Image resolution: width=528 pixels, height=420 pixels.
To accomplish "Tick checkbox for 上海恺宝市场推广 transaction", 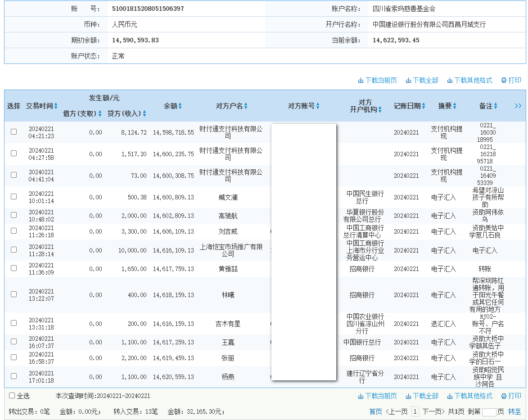I will click(x=14, y=249).
